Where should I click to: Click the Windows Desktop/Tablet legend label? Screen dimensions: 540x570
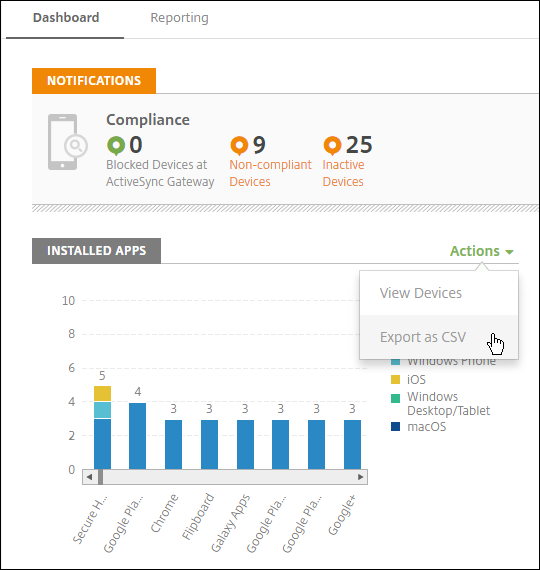tap(448, 404)
